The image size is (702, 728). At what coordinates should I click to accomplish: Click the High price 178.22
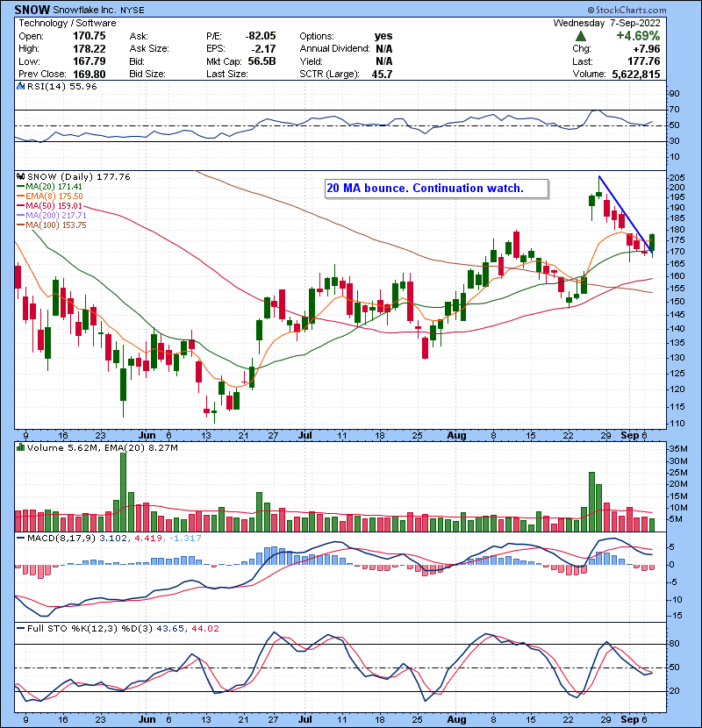click(x=90, y=49)
